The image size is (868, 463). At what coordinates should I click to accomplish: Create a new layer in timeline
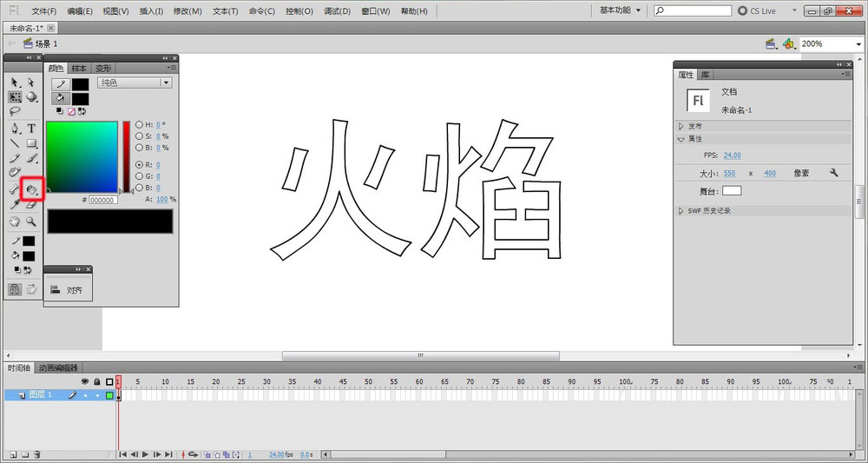tap(12, 454)
